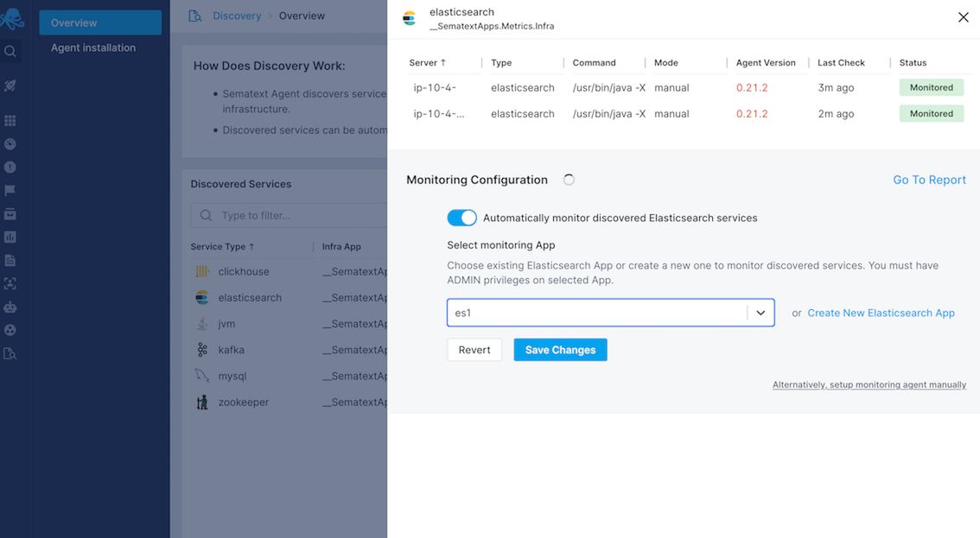This screenshot has width=980, height=538.
Task: Click server ip-10-4- in first row
Action: (435, 87)
